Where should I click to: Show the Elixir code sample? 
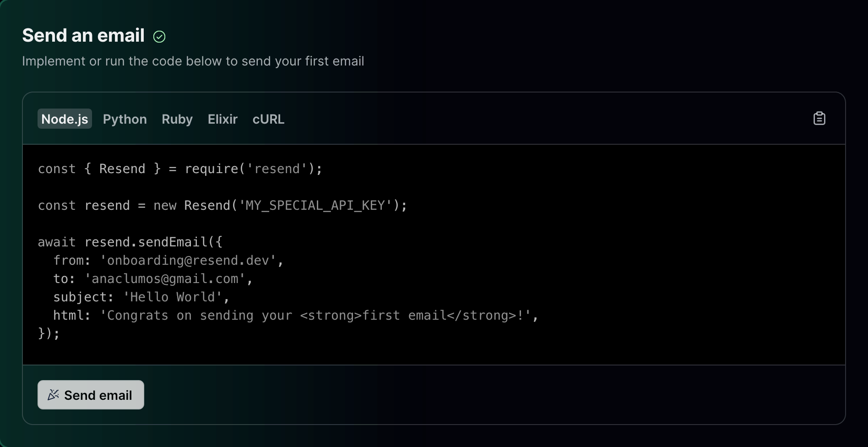[222, 119]
